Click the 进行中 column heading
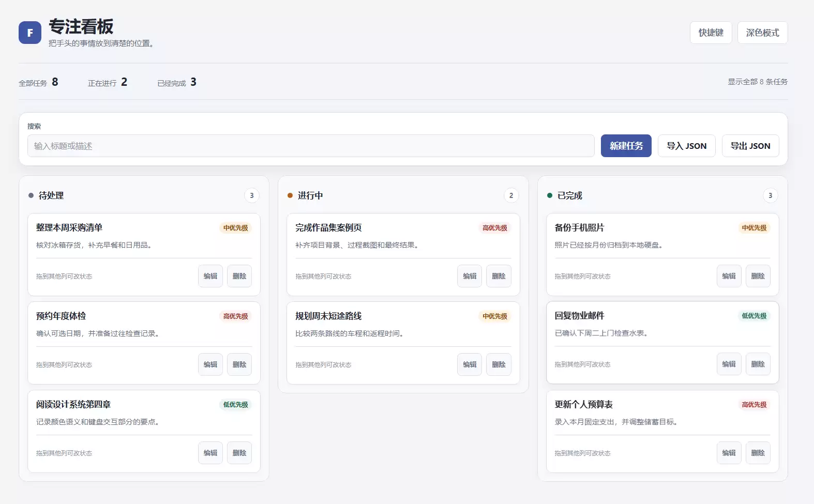 tap(310, 195)
